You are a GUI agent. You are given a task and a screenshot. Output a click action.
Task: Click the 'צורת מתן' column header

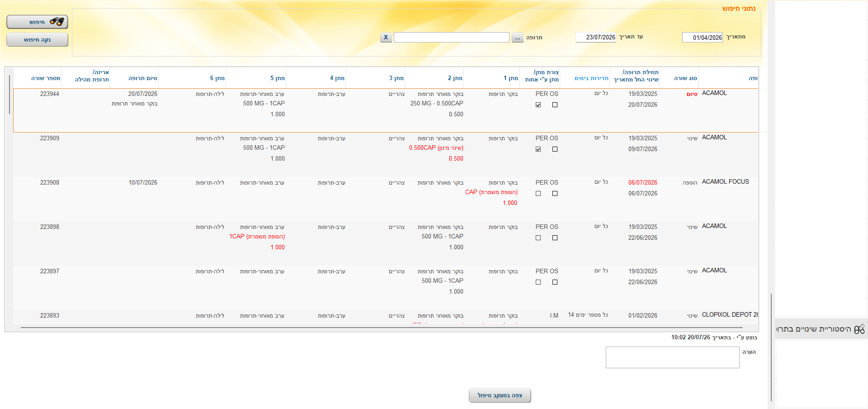[x=542, y=76]
